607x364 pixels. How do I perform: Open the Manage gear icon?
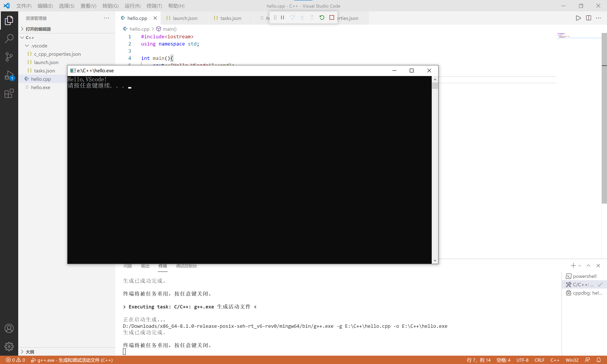(x=9, y=346)
